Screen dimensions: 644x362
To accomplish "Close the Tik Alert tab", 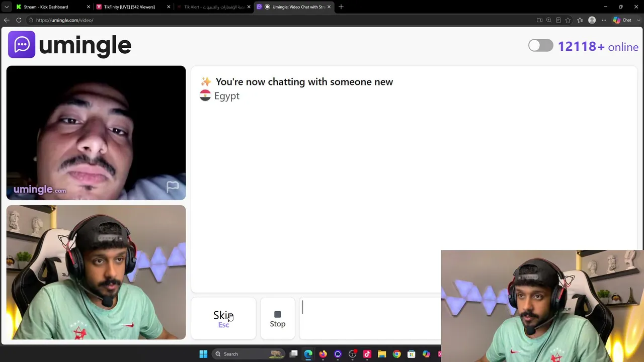I will pos(249,7).
